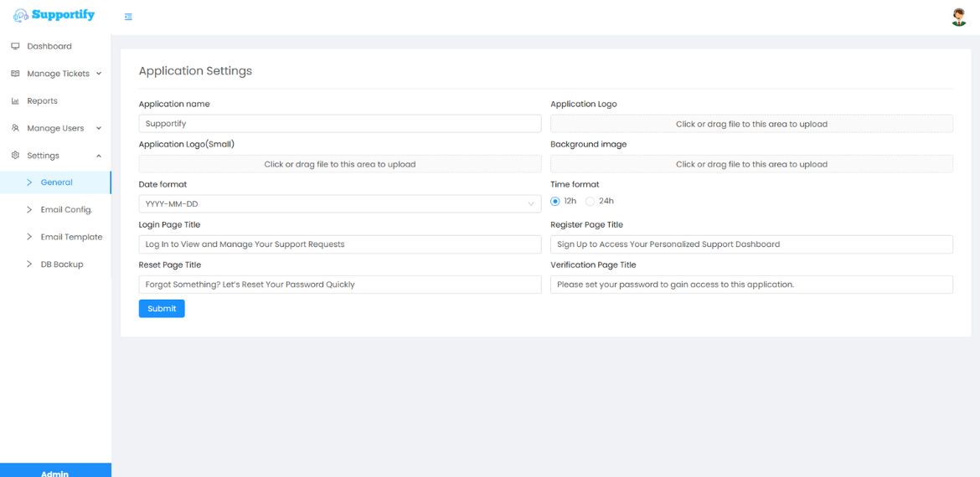
Task: Select the 24h time format
Action: pos(591,202)
